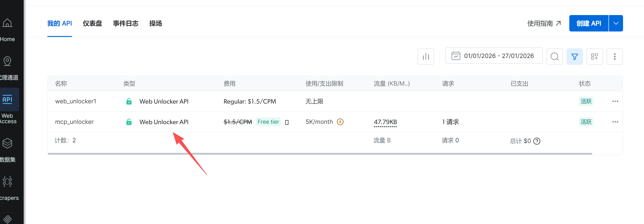
Task: Click the help icon next to 总计 $0
Action: pos(537,141)
